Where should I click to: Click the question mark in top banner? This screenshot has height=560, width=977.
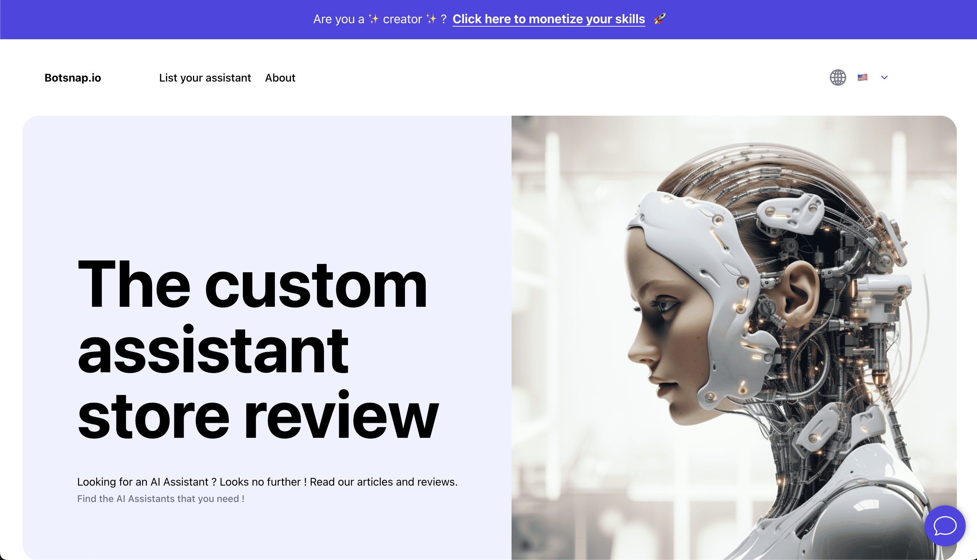(444, 19)
